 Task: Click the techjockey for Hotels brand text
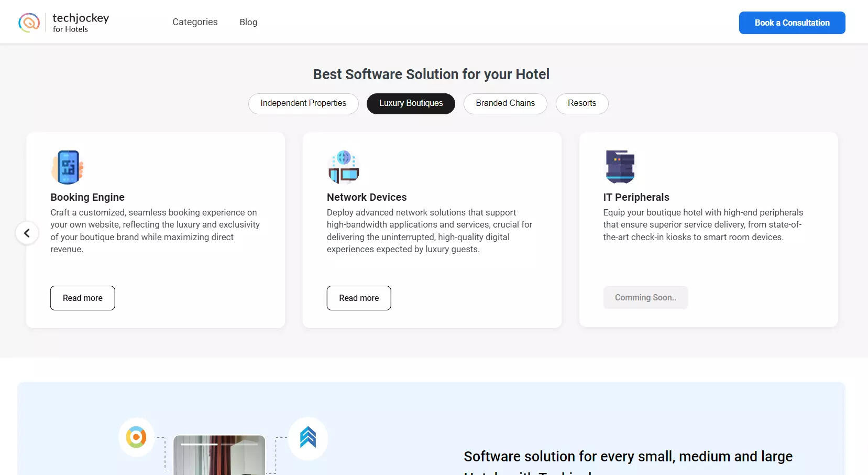(x=81, y=23)
